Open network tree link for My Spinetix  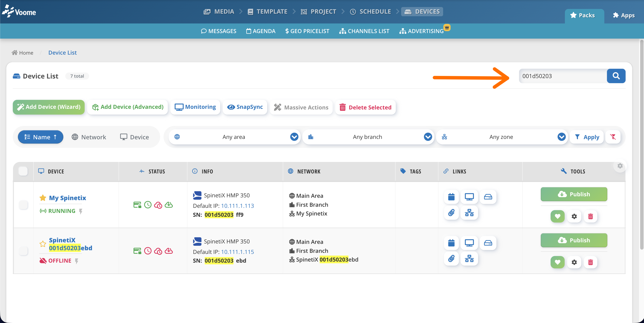pos(469,213)
